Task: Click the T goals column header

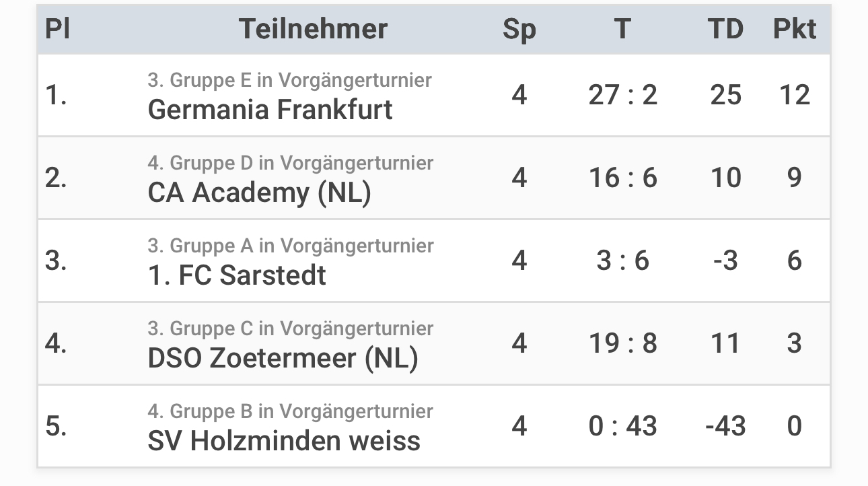Action: [x=622, y=29]
